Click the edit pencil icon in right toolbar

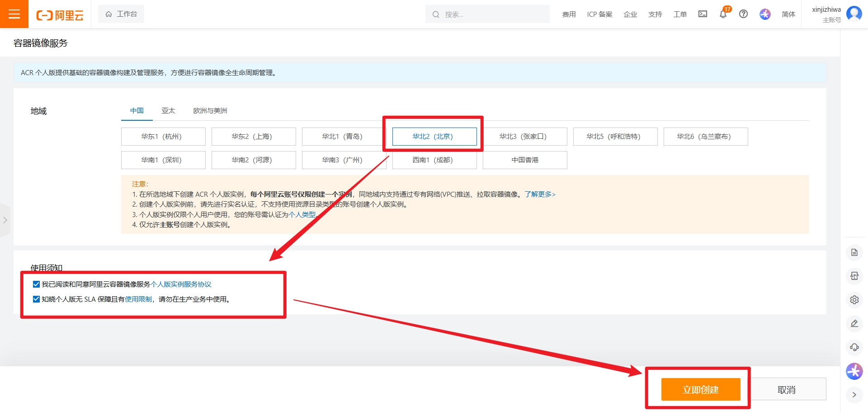point(854,323)
